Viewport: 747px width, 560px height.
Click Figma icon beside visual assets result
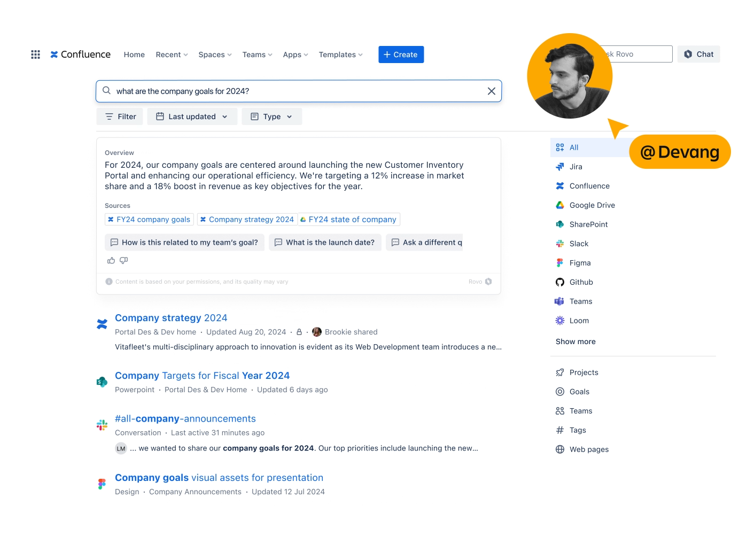[x=102, y=484]
